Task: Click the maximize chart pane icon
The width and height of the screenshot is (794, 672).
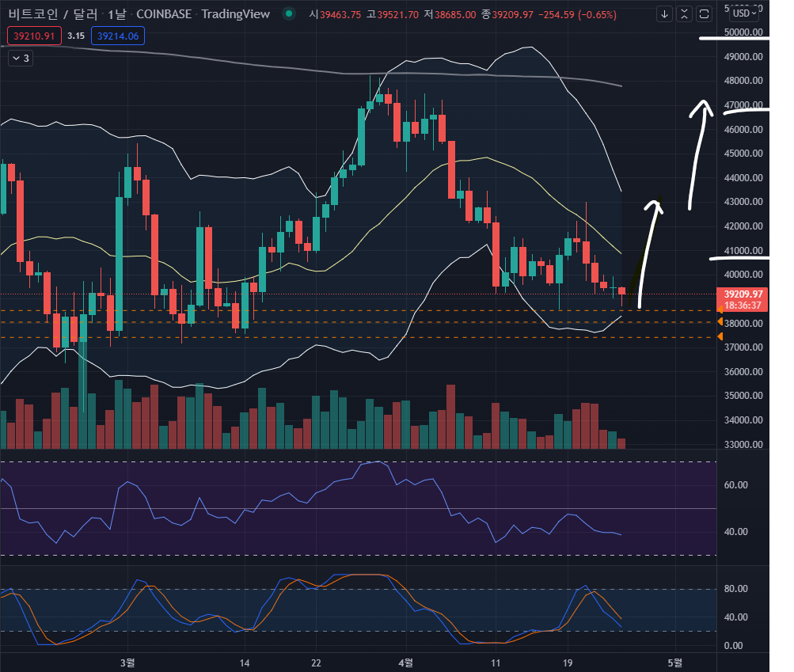Action: [704, 14]
